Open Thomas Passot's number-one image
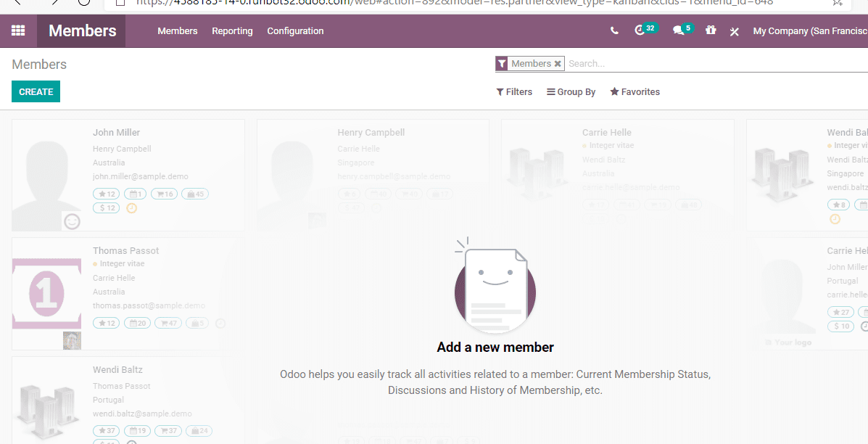 (x=46, y=294)
